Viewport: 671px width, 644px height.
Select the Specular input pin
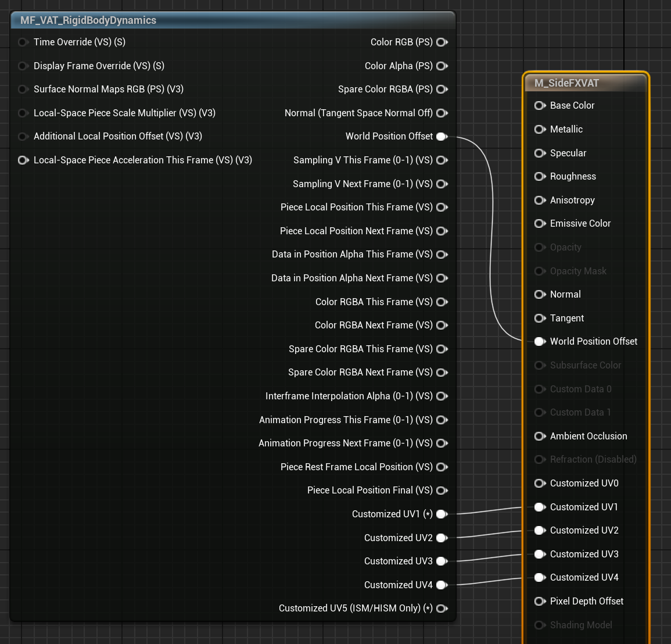[540, 153]
